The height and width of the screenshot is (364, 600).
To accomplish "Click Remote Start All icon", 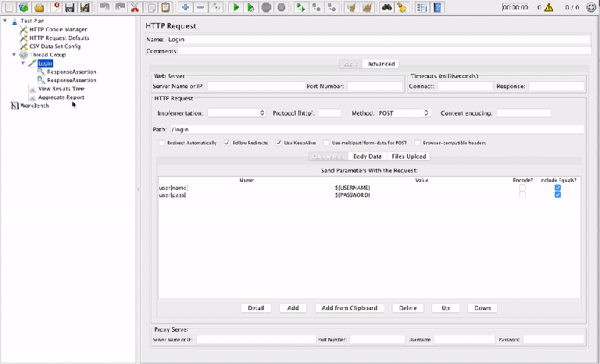I will [301, 7].
